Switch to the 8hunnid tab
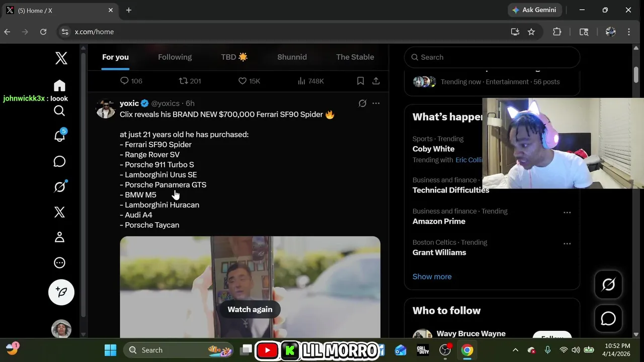This screenshot has height=362, width=644. click(x=292, y=57)
